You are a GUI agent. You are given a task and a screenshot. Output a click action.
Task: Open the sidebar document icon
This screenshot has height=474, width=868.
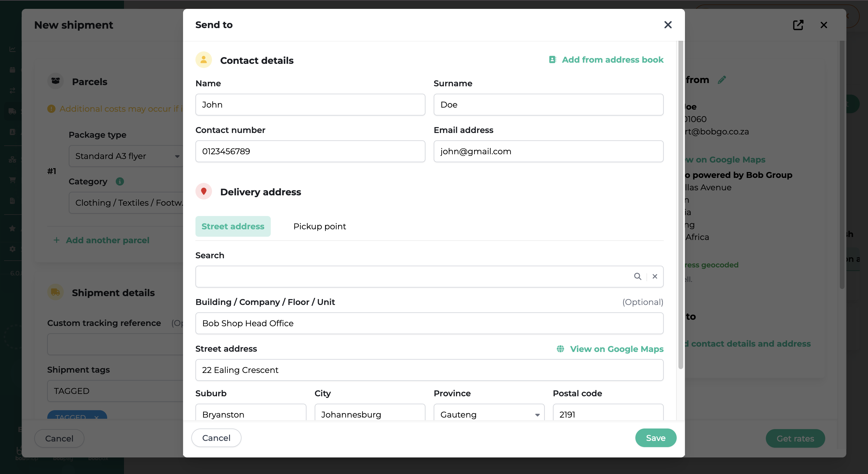click(x=12, y=201)
